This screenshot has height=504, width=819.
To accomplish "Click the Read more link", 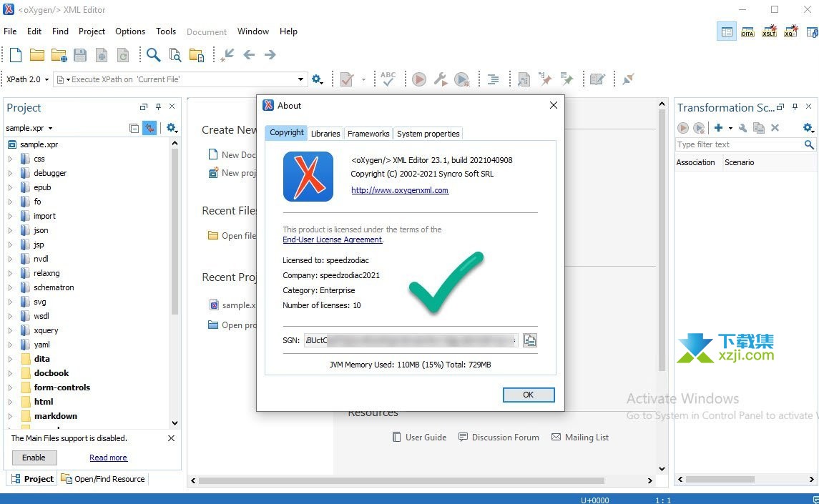I will 108,458.
